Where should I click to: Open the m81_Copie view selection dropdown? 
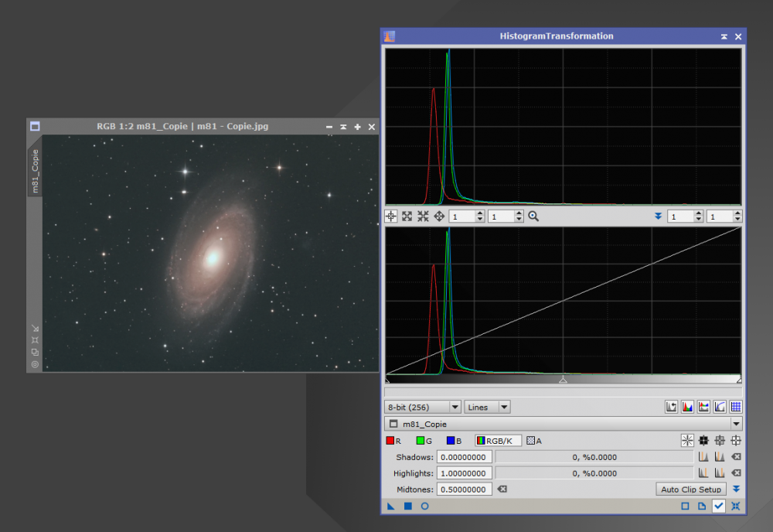click(x=563, y=424)
